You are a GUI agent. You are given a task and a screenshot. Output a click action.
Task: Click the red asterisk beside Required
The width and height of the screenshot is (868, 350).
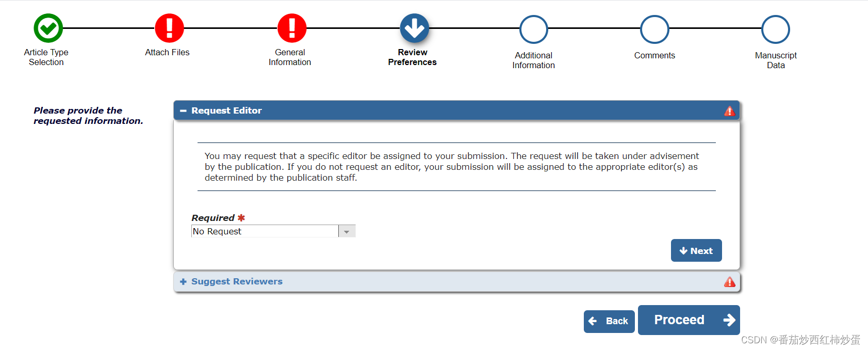click(x=241, y=218)
